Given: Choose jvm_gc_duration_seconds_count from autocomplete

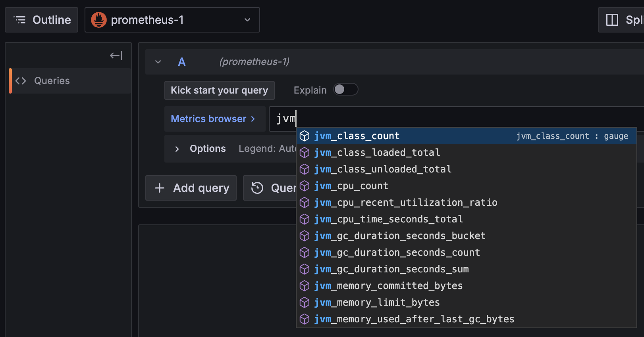Looking at the screenshot, I should point(467,253).
